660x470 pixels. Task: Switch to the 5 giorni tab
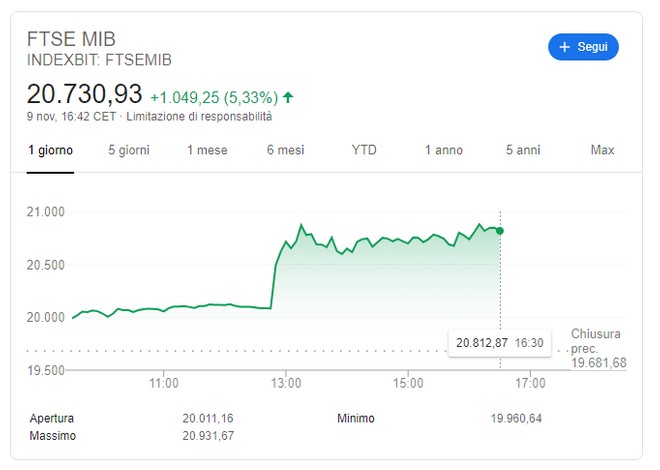coord(129,150)
